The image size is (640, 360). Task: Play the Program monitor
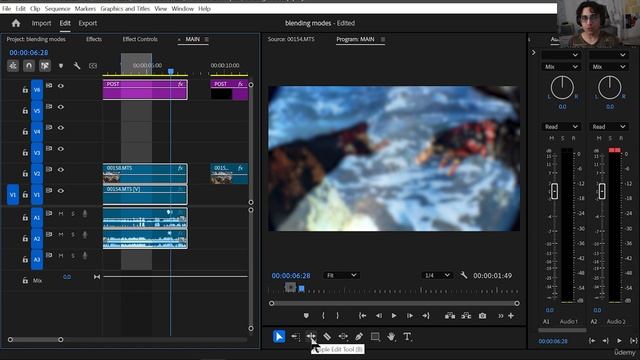pyautogui.click(x=394, y=316)
